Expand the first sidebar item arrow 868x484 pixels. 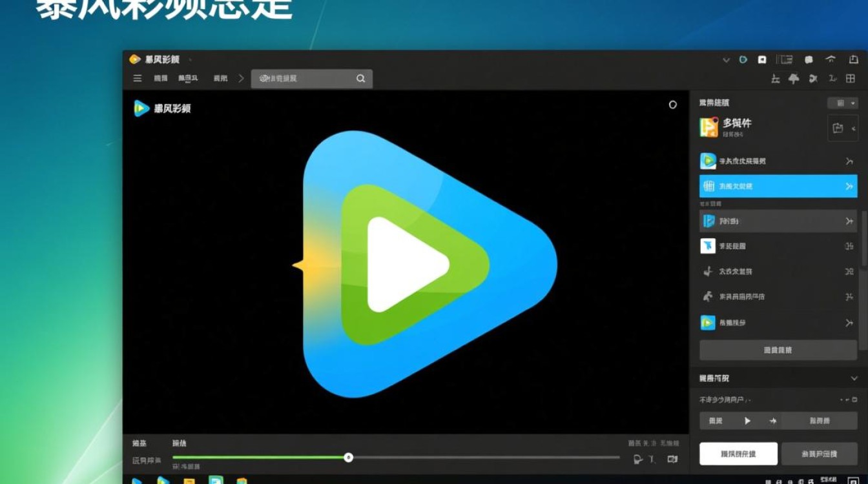tap(849, 161)
